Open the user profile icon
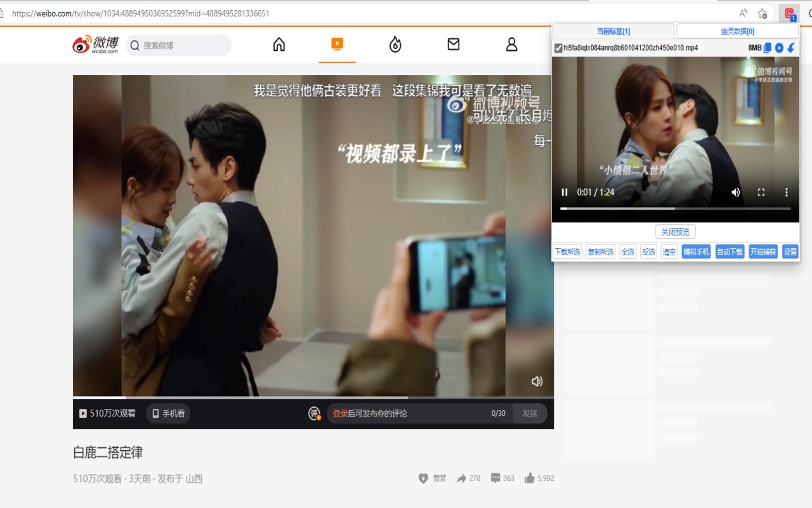The height and width of the screenshot is (508, 812). click(511, 44)
